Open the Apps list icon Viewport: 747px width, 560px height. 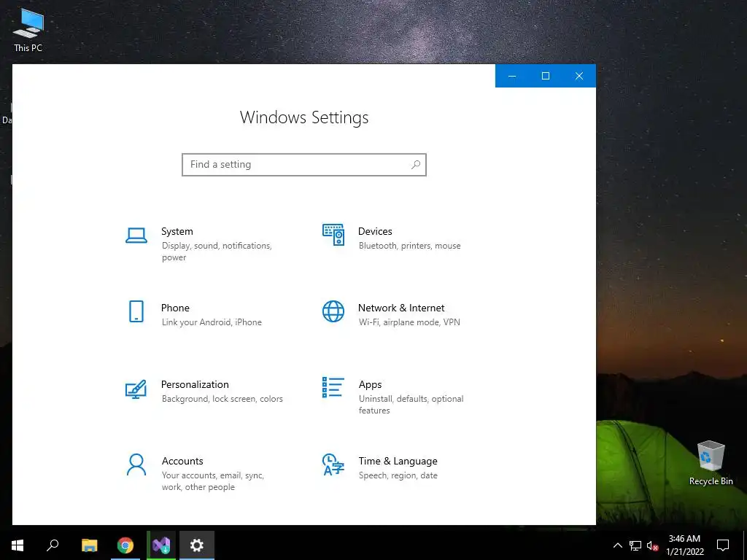pos(333,387)
